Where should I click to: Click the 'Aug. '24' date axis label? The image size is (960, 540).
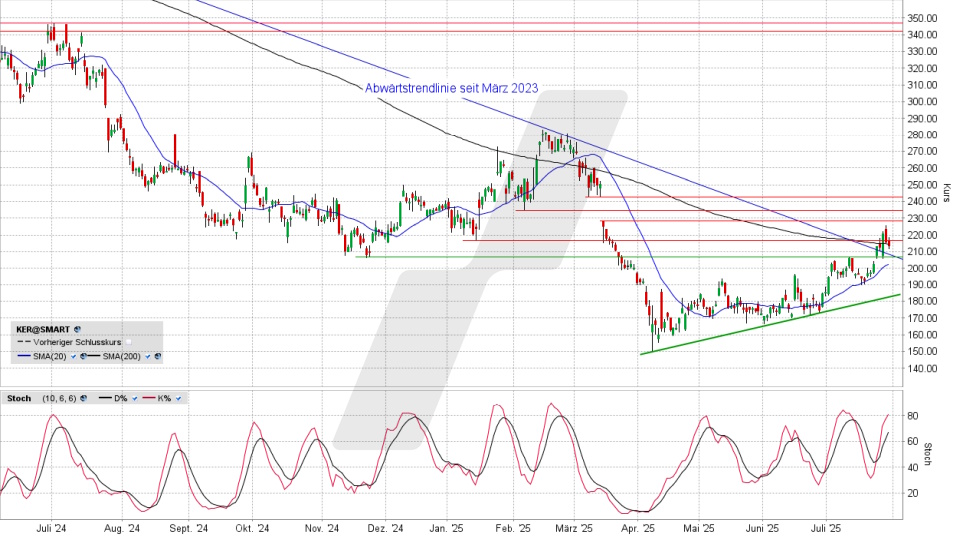point(122,528)
